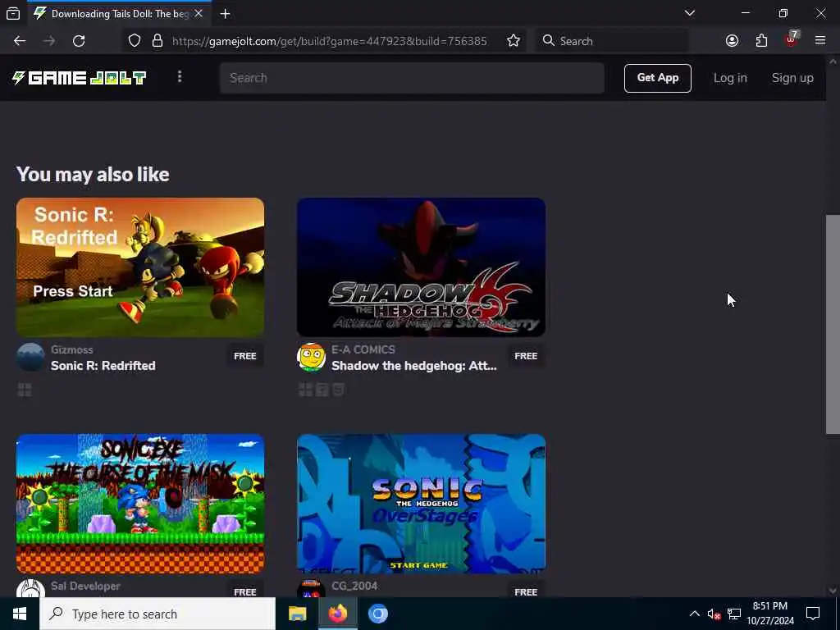The height and width of the screenshot is (630, 840).
Task: Open File Explorer from the taskbar
Action: click(x=297, y=614)
